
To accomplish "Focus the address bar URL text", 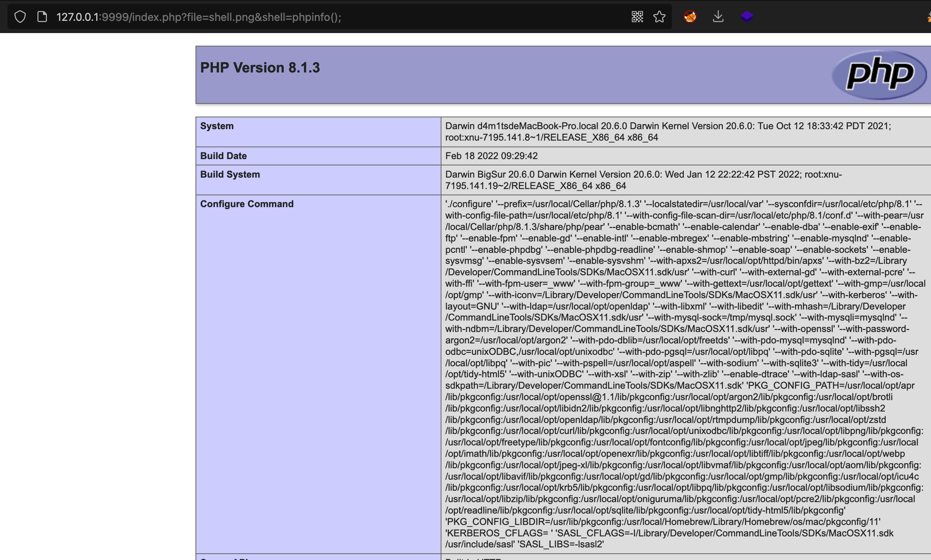I will [199, 17].
